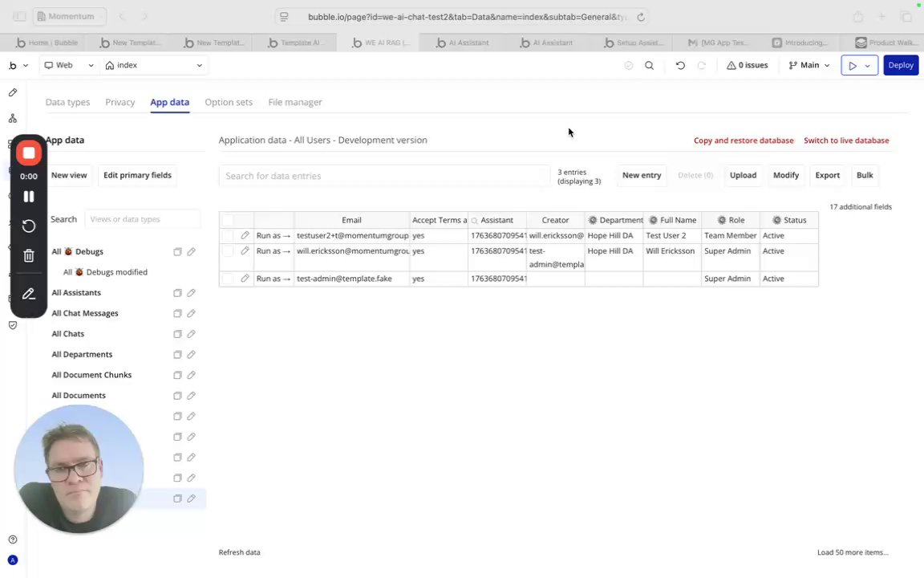924x578 pixels.
Task: Edit the All Departments view pencil
Action: pyautogui.click(x=191, y=355)
